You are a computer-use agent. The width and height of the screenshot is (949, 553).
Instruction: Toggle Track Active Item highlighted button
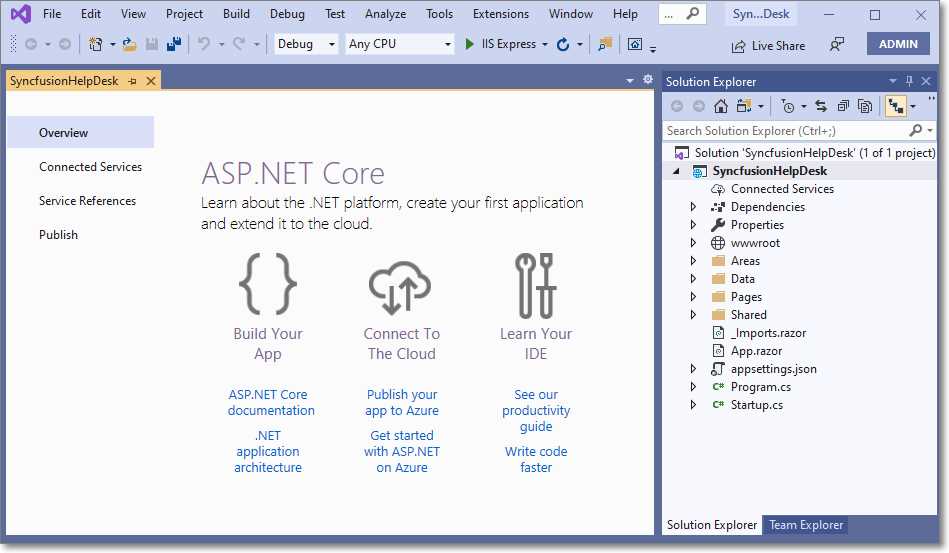point(896,106)
